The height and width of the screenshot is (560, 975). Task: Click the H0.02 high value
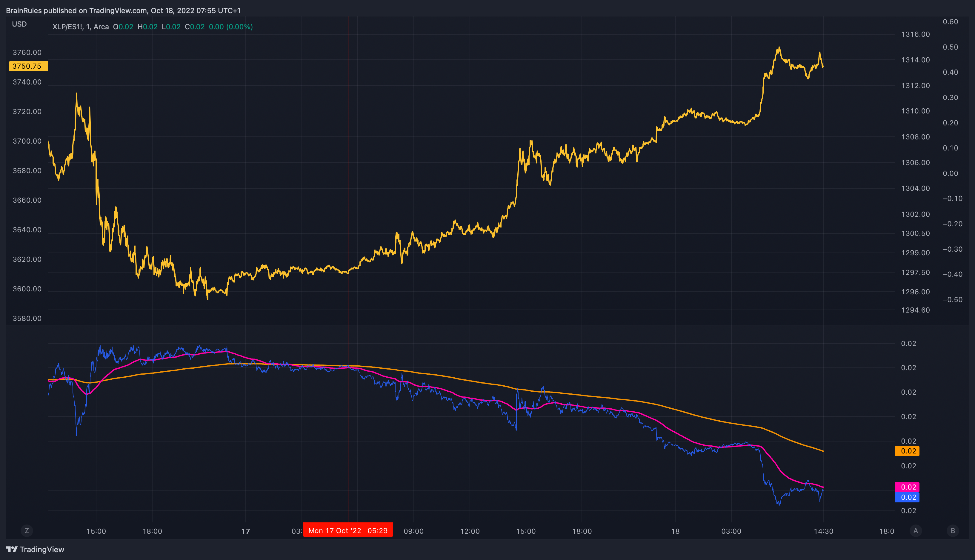(x=148, y=27)
